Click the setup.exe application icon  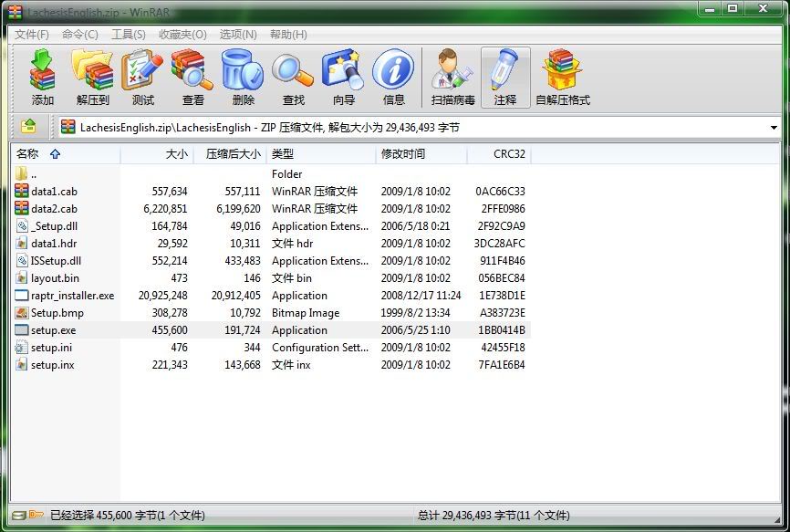click(x=22, y=330)
